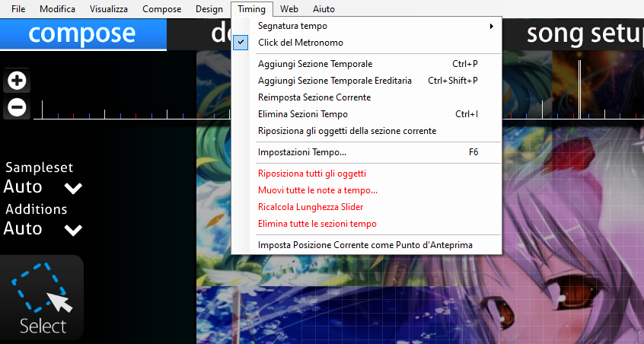The height and width of the screenshot is (344, 644).
Task: Open the Compose menu in menu bar
Action: click(161, 8)
